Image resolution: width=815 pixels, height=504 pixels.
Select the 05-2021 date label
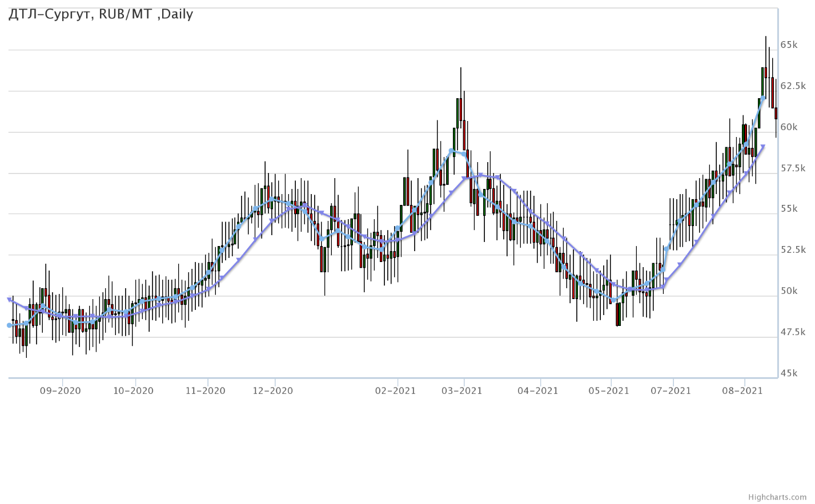pos(609,391)
